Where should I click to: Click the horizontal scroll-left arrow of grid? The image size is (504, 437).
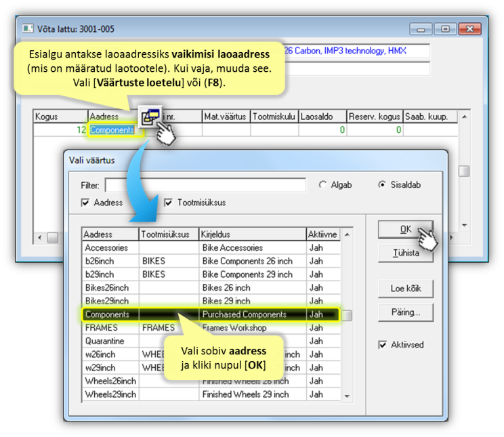pyautogui.click(x=40, y=238)
